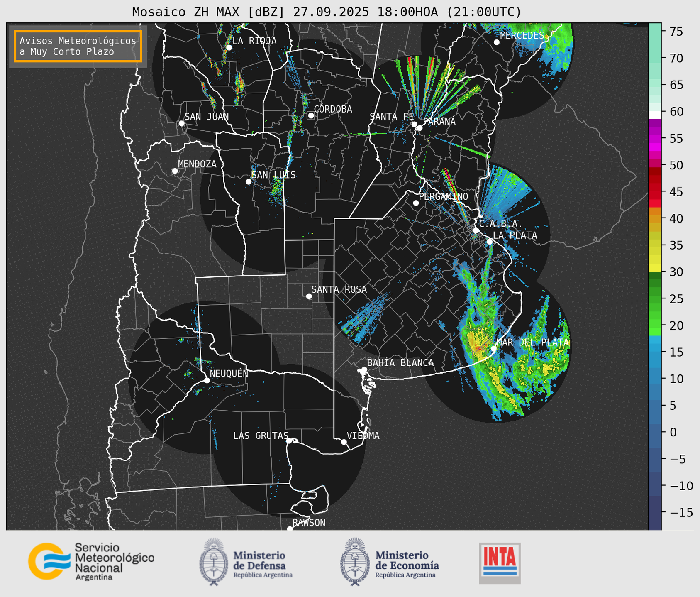
Task: Click the MERCEDES city marker dot
Action: tap(496, 42)
